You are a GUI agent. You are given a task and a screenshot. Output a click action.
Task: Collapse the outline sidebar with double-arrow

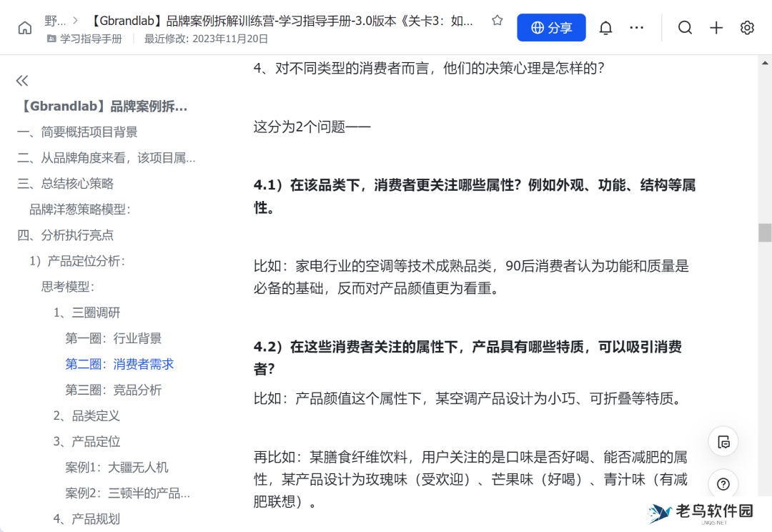21,81
